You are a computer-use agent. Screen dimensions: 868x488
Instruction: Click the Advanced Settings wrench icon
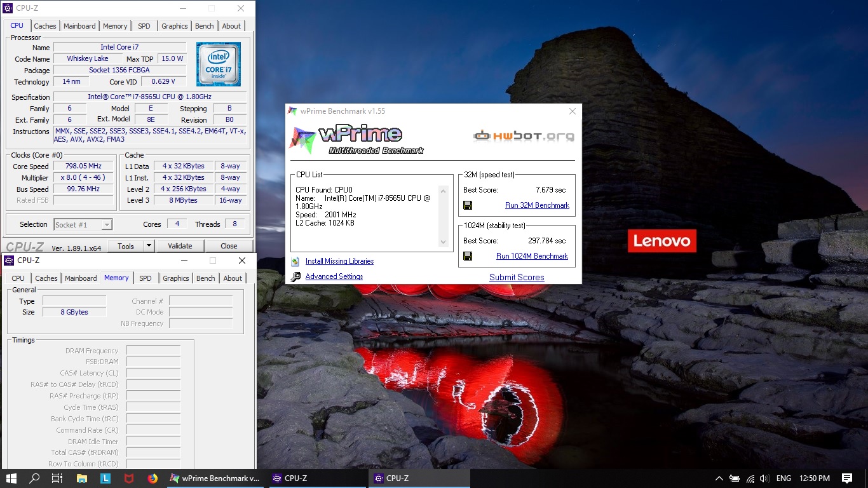coord(295,276)
